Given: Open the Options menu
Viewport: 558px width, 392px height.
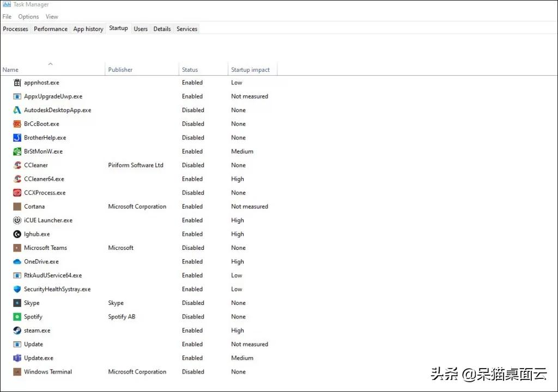Looking at the screenshot, I should click(28, 17).
